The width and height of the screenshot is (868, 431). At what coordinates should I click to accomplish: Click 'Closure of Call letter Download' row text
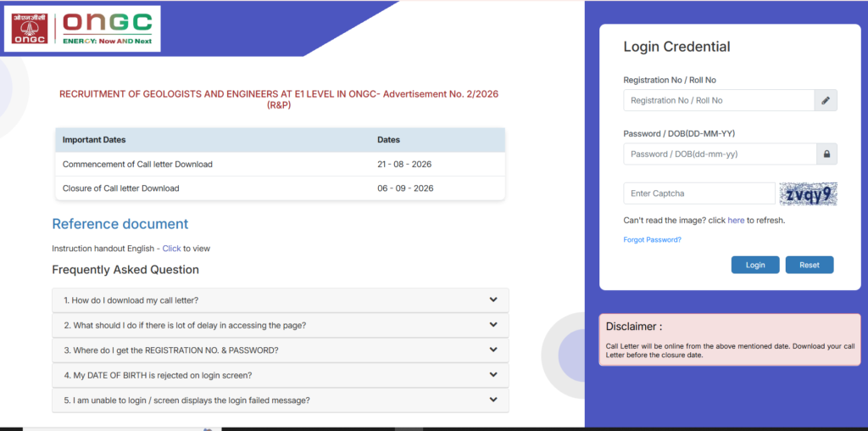120,188
